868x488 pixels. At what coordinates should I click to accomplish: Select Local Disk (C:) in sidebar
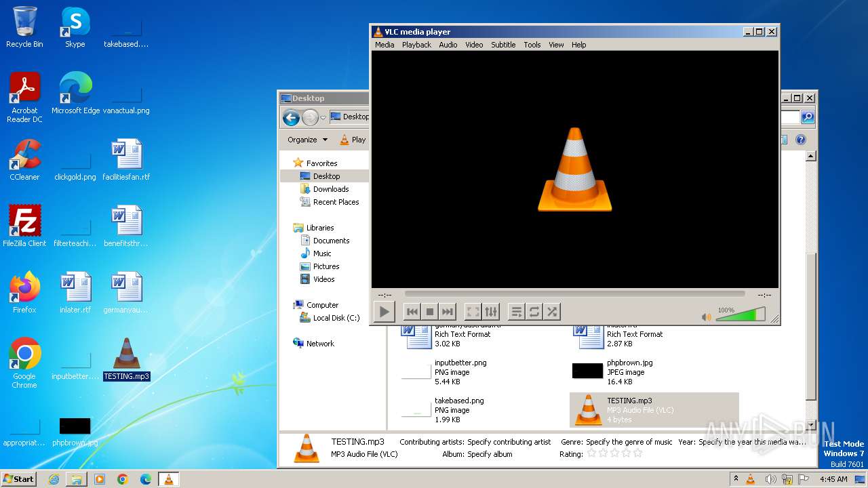click(x=336, y=318)
